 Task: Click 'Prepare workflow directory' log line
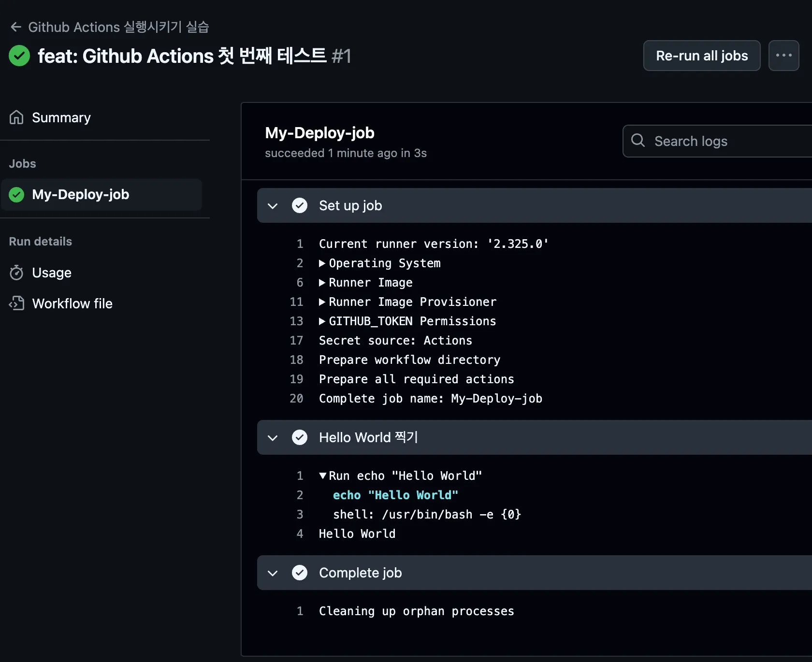pyautogui.click(x=409, y=360)
